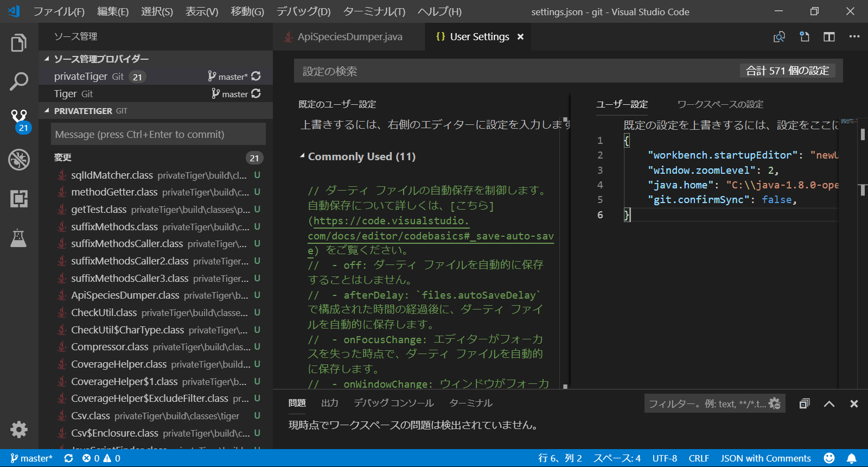Open the デバッグ(D) menu
The height and width of the screenshot is (467, 868).
pos(303,11)
